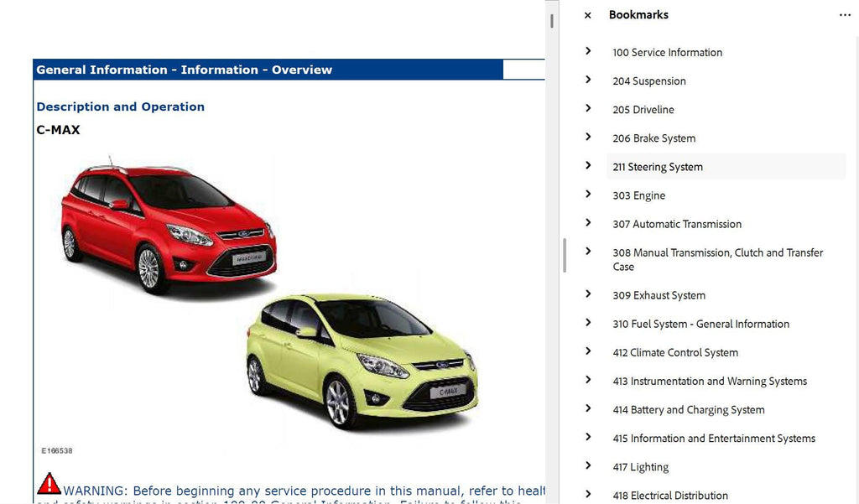Expand the 303 Engine bookmark
The height and width of the screenshot is (504, 859).
point(588,194)
